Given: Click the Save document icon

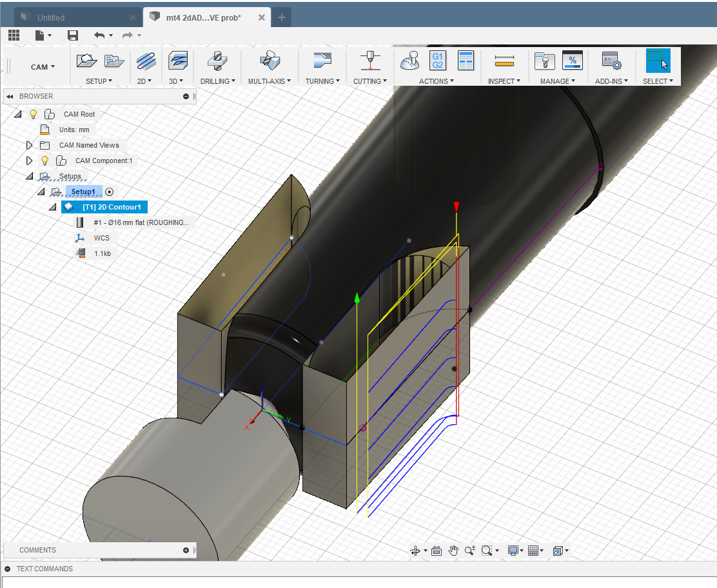Looking at the screenshot, I should pos(72,35).
